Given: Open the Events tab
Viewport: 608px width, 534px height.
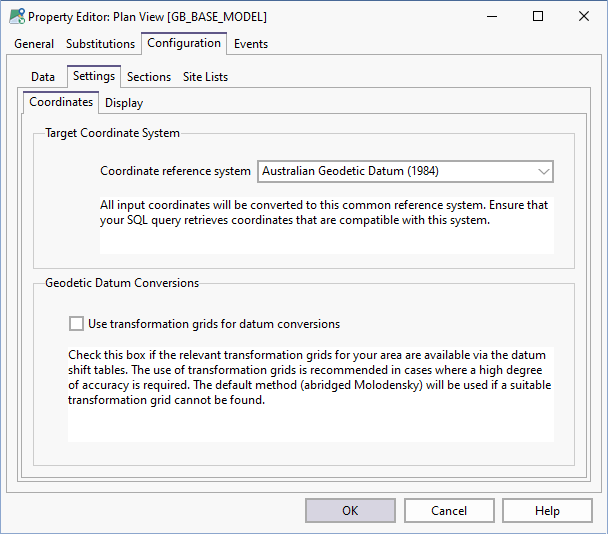Looking at the screenshot, I should (x=251, y=44).
